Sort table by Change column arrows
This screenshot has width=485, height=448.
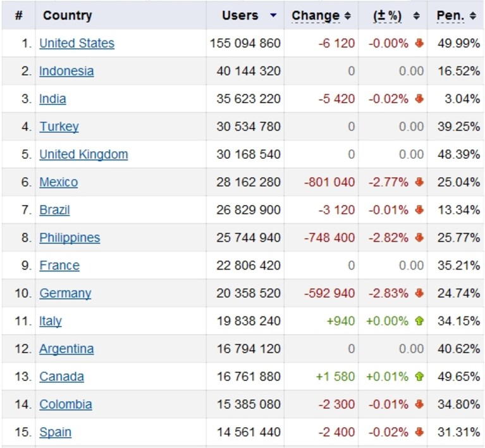click(x=347, y=15)
